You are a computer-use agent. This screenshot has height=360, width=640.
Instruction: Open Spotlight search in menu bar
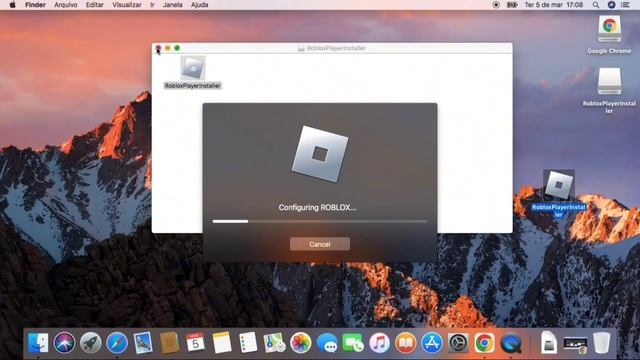click(596, 5)
